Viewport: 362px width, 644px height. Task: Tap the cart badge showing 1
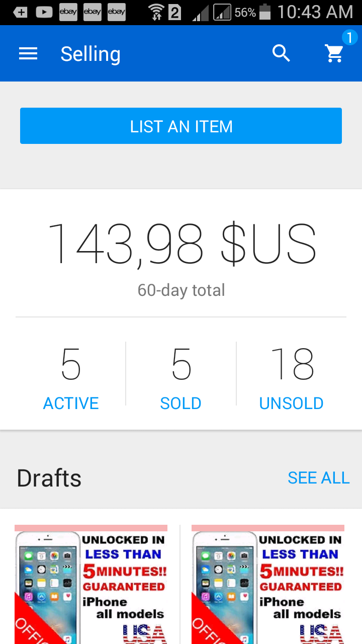349,37
